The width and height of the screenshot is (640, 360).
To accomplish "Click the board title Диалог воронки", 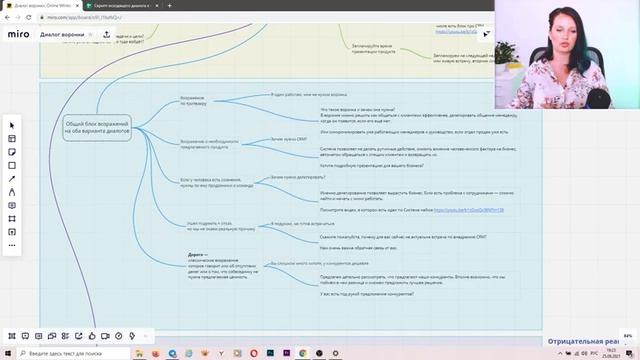I will point(62,35).
